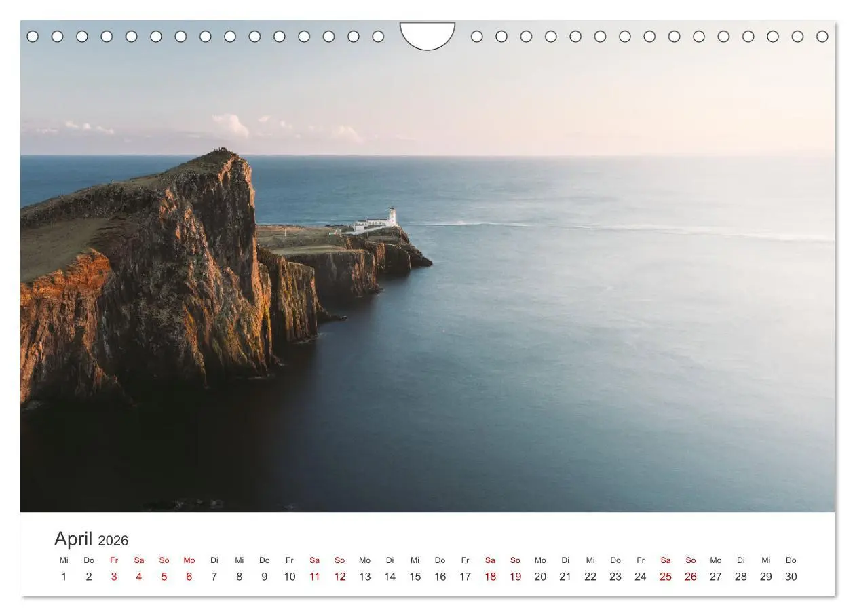Click the 'Mi' label above day 1
855x616 pixels.
(64, 560)
